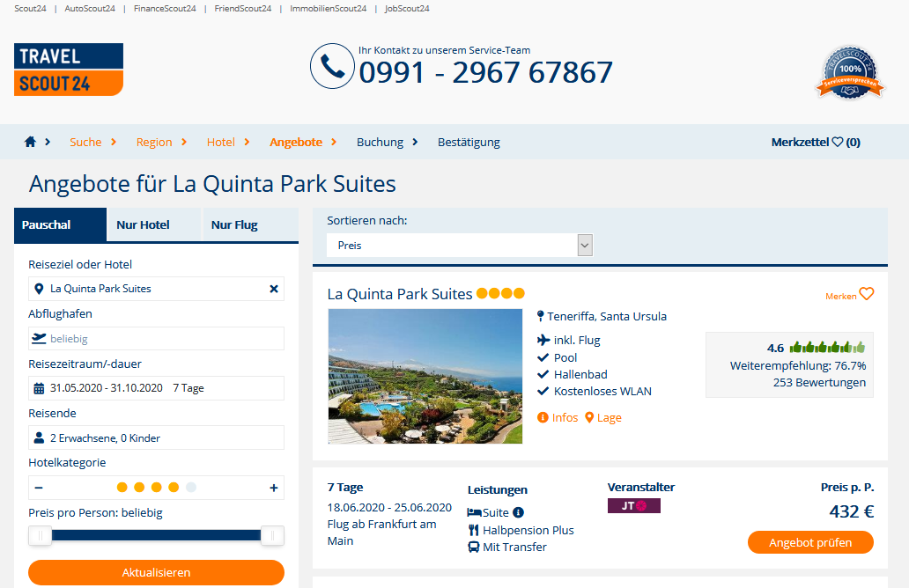Click the calendar icon in Reisezeitraum field
909x588 pixels.
click(39, 388)
